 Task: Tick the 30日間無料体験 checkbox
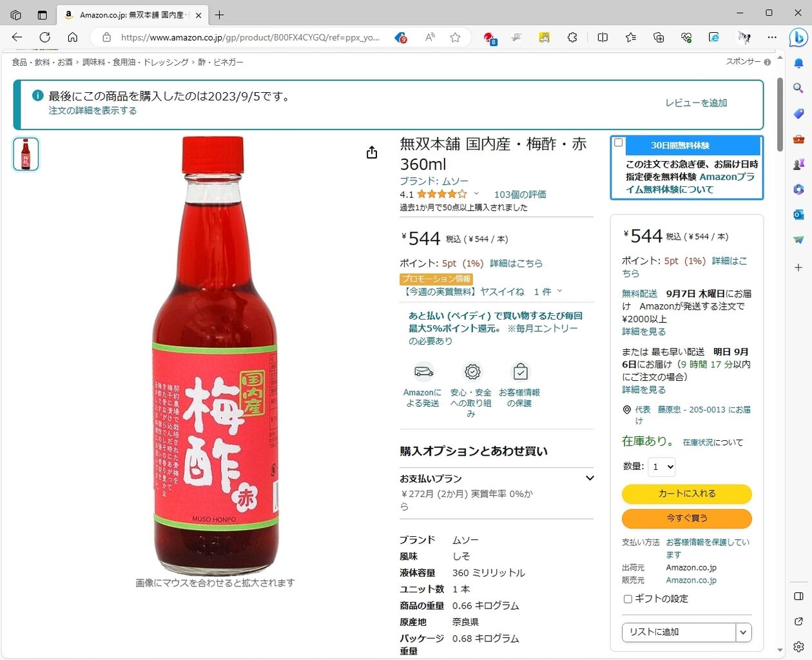(x=619, y=142)
